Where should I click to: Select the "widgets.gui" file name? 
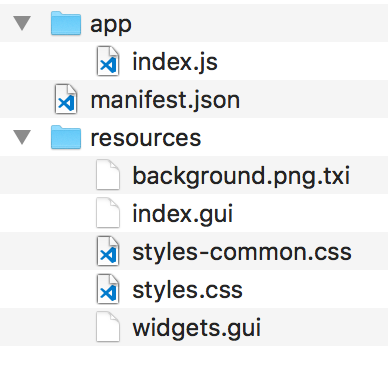pyautogui.click(x=196, y=328)
